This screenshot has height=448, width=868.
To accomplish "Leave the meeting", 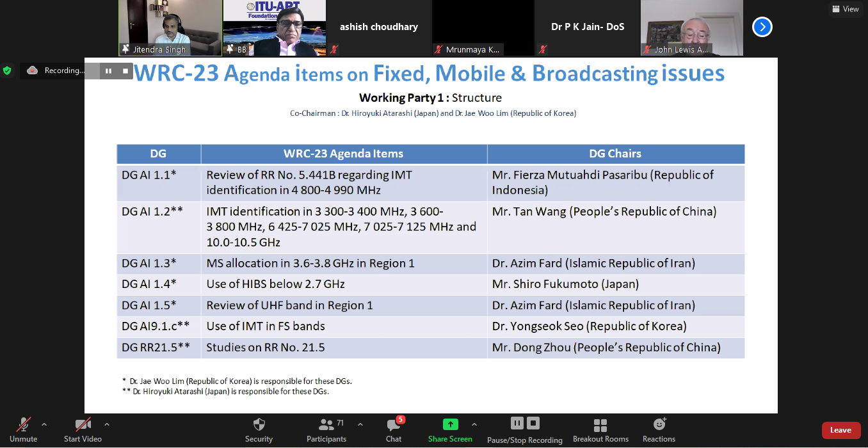I will (x=840, y=430).
